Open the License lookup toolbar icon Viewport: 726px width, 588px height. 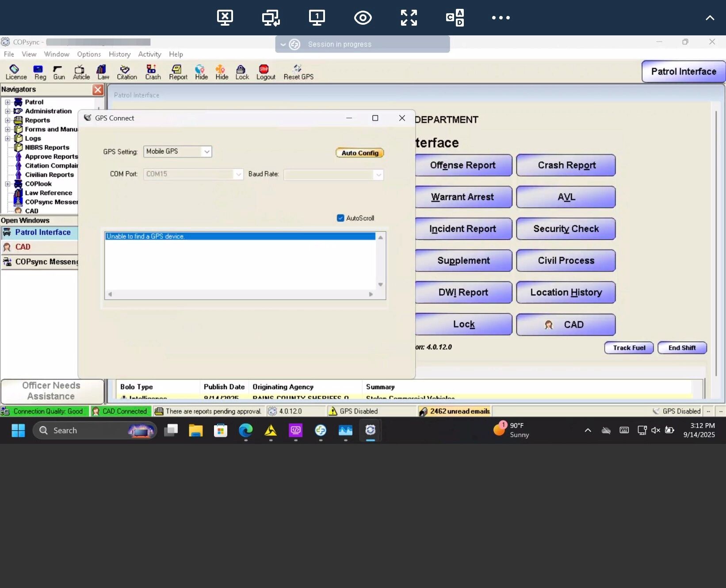pos(16,72)
